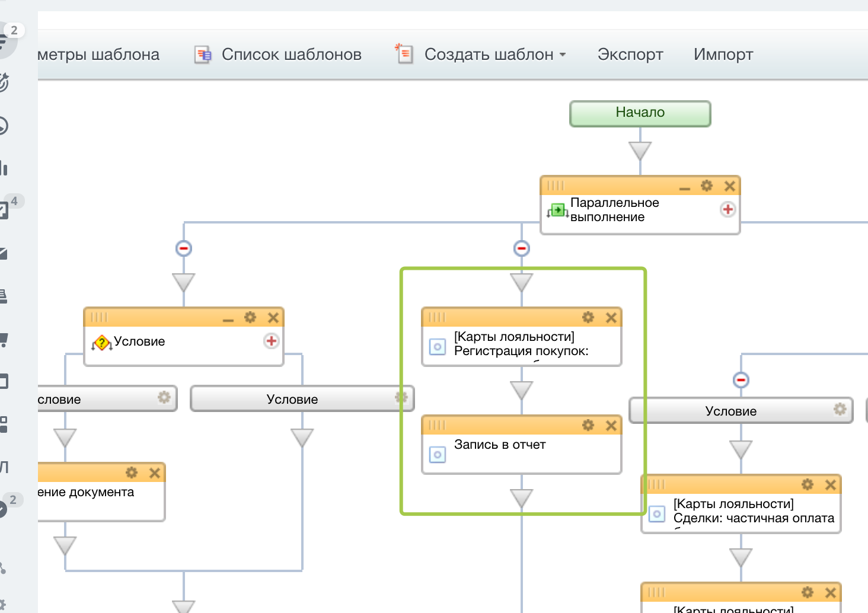Collapse the right Условие branch
Screen dimensions: 868x613
point(741,380)
